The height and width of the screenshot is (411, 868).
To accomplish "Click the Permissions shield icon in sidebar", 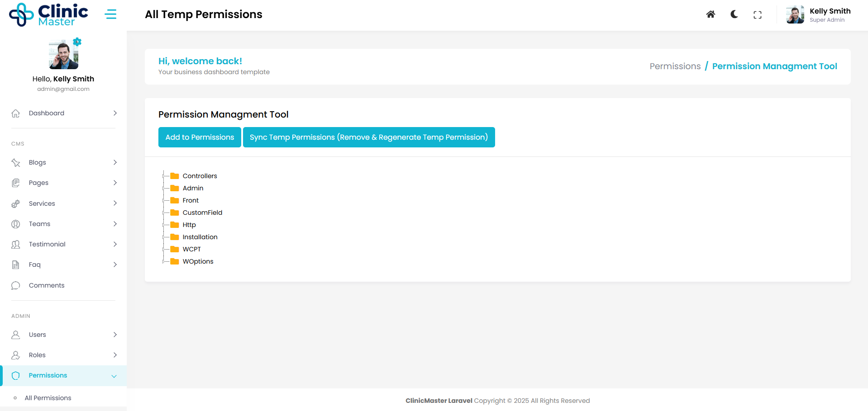I will (x=16, y=376).
